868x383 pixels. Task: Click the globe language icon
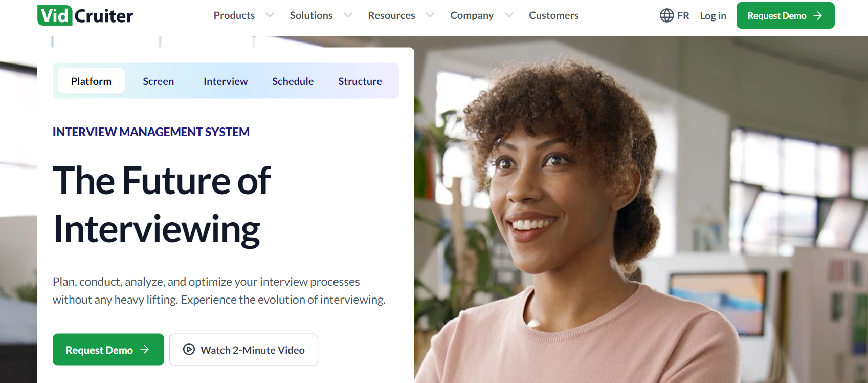(x=666, y=15)
